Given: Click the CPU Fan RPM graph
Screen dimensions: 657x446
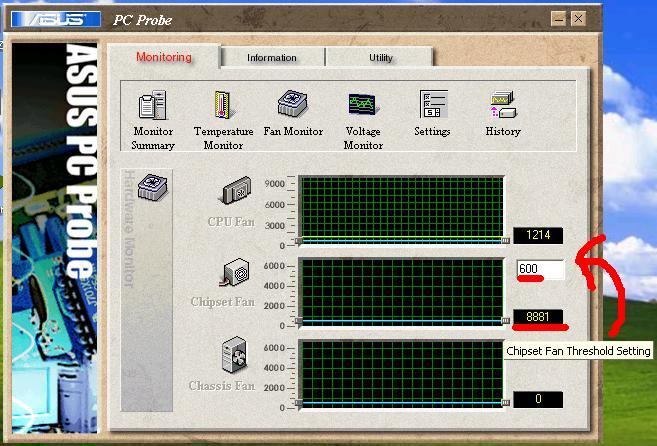Looking at the screenshot, I should click(x=402, y=210).
